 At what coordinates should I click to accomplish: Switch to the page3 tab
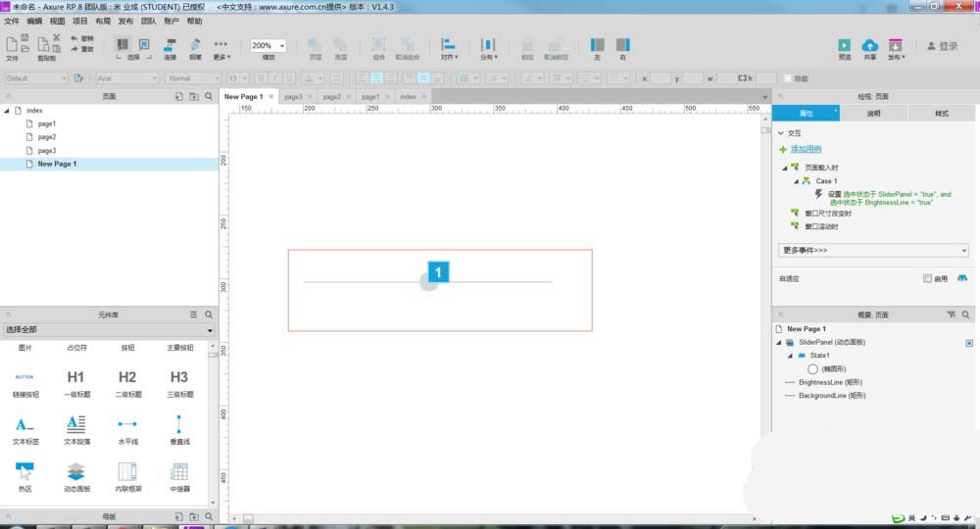point(293,97)
